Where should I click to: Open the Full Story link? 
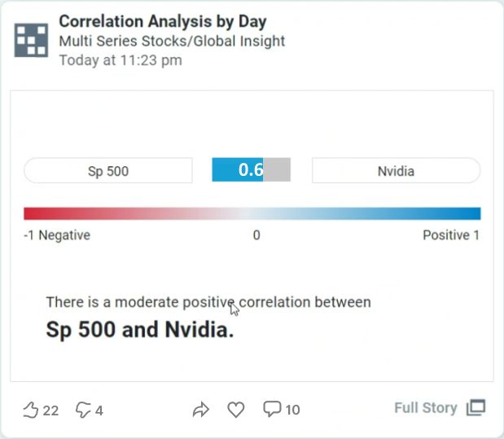click(425, 408)
